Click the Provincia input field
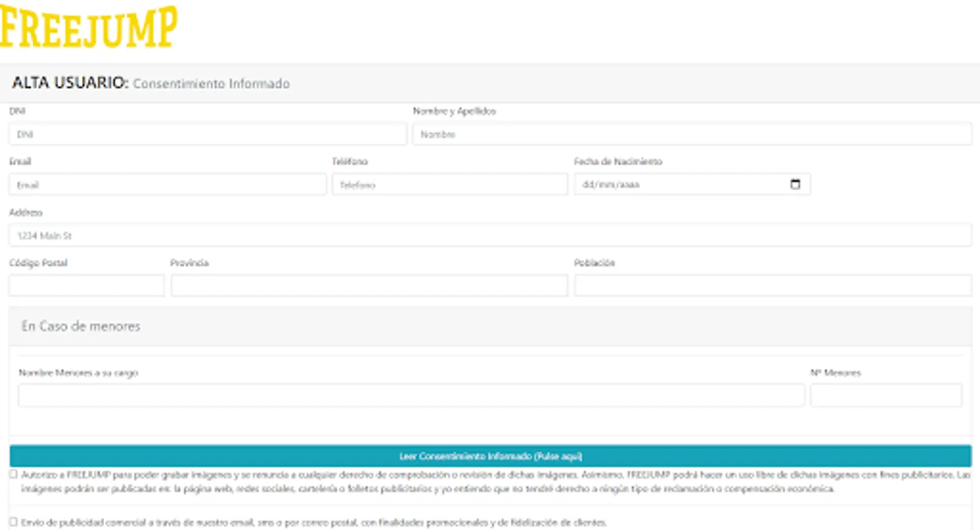Image resolution: width=980 pixels, height=530 pixels. [x=370, y=286]
